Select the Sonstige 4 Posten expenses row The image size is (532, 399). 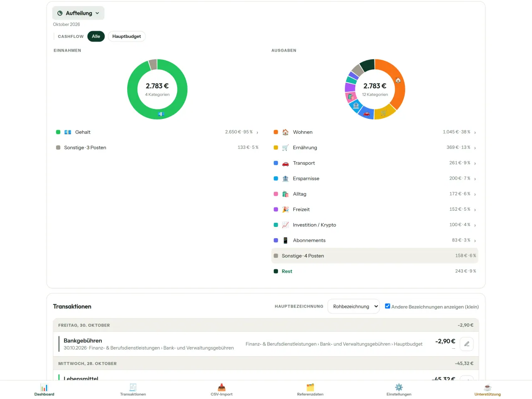[x=375, y=256]
